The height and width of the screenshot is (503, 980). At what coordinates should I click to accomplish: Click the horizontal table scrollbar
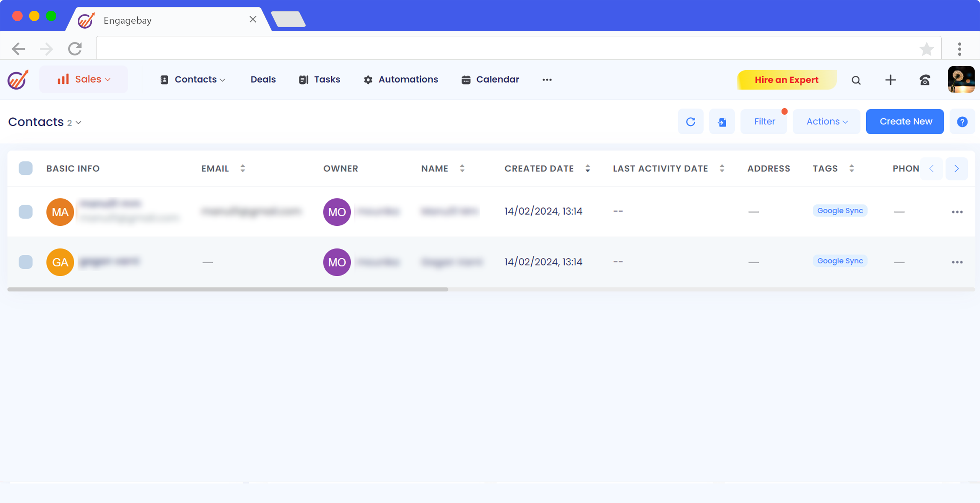coord(228,290)
